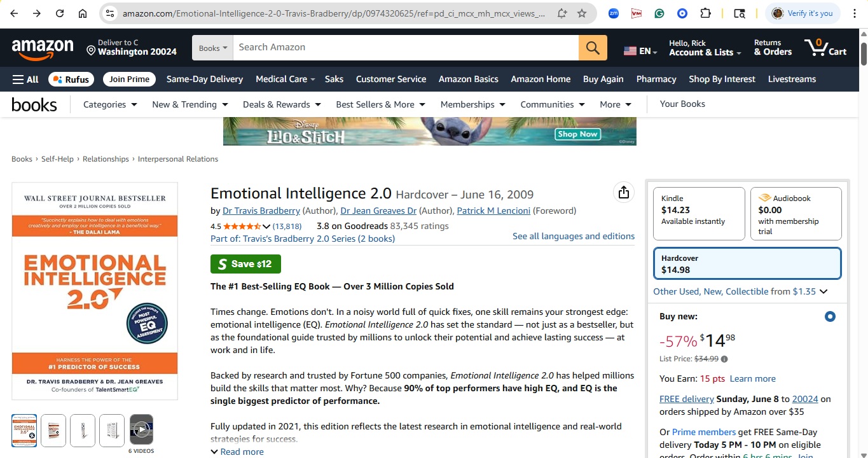Open the shopping Cart icon

click(x=825, y=48)
